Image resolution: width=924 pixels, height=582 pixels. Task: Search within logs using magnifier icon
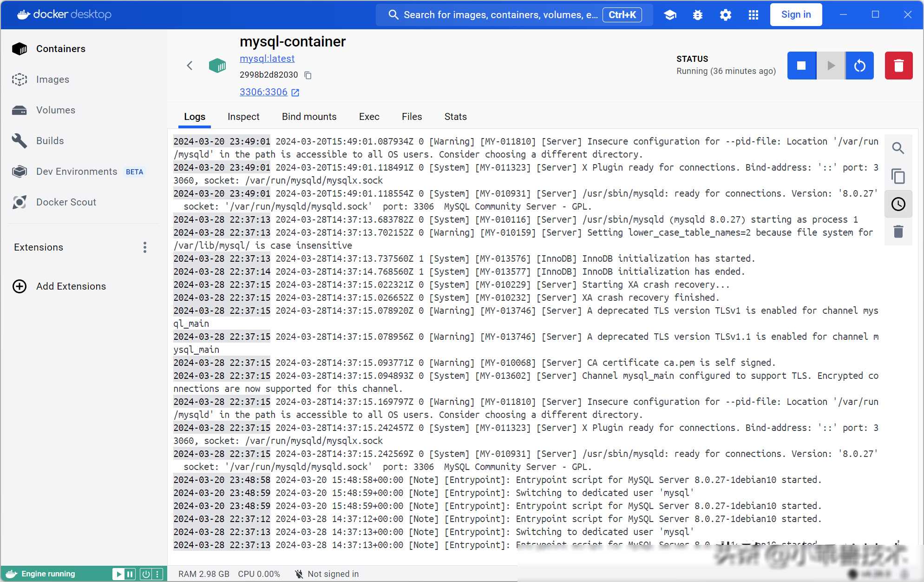(x=898, y=148)
